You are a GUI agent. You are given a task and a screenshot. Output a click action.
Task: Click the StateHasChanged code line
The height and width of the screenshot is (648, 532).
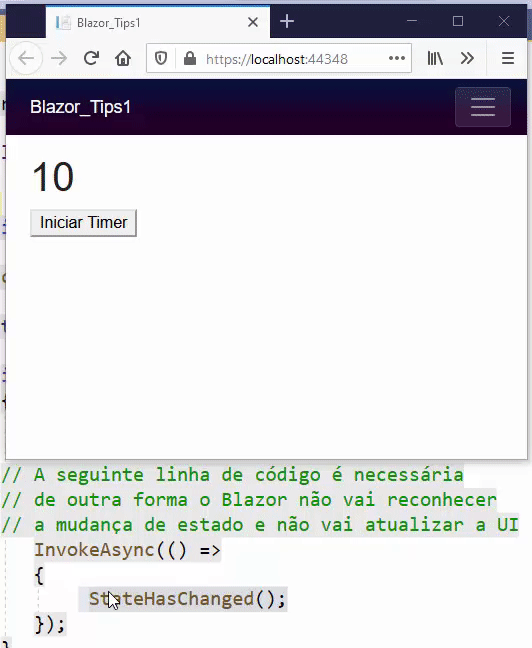[x=187, y=599]
